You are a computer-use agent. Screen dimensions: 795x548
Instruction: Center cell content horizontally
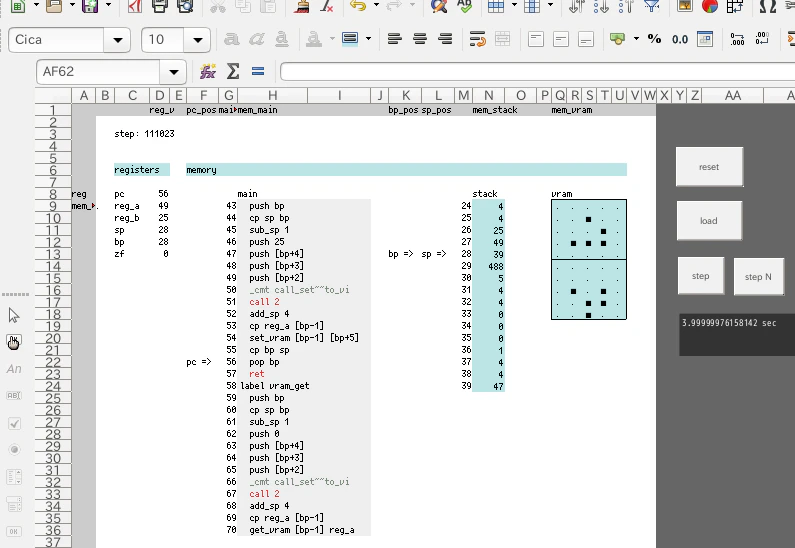tap(420, 39)
